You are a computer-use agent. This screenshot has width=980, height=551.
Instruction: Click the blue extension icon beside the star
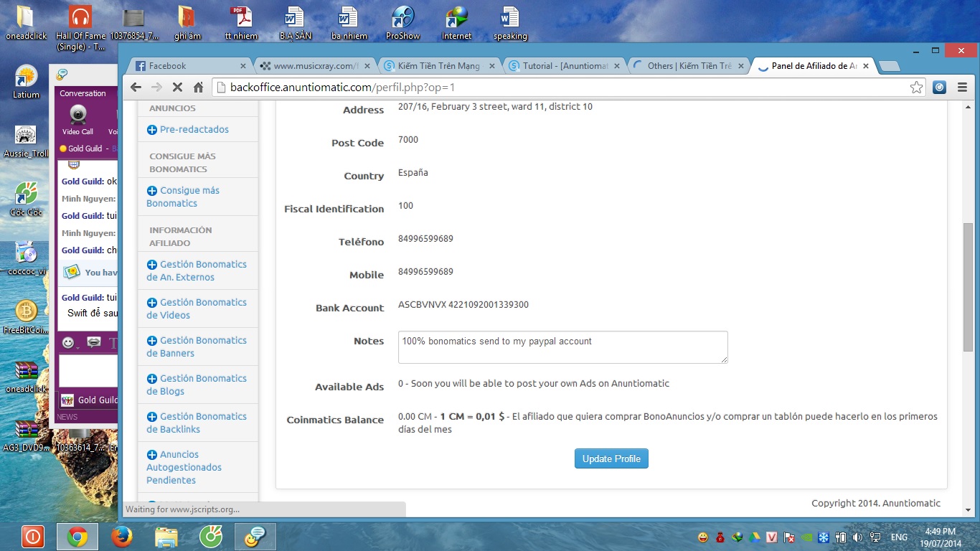click(x=939, y=88)
